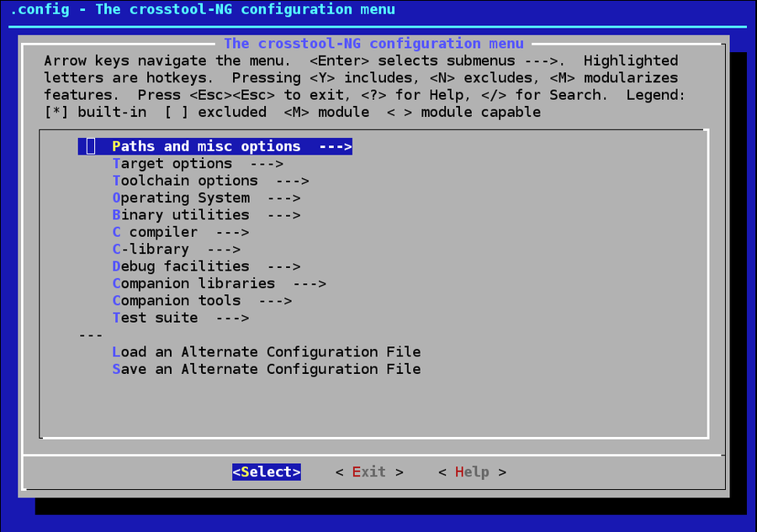The height and width of the screenshot is (532, 757).
Task: Open Binary utilities submenu
Action: [x=207, y=215]
